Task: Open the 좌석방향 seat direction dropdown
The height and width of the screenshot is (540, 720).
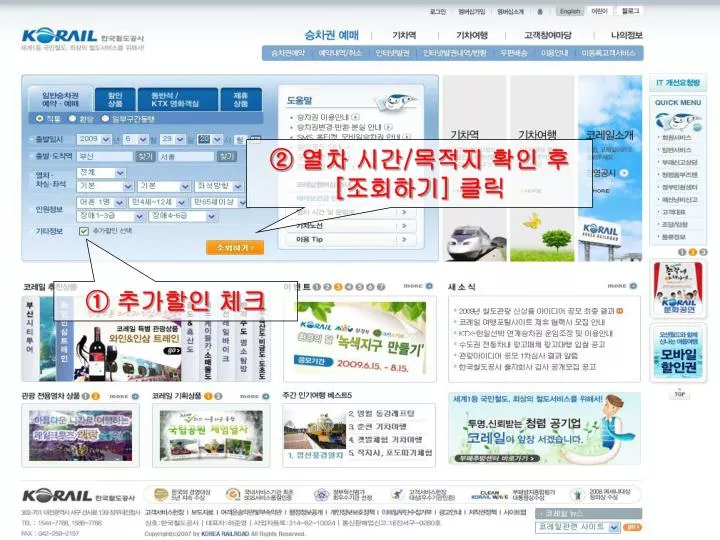Action: [x=218, y=186]
